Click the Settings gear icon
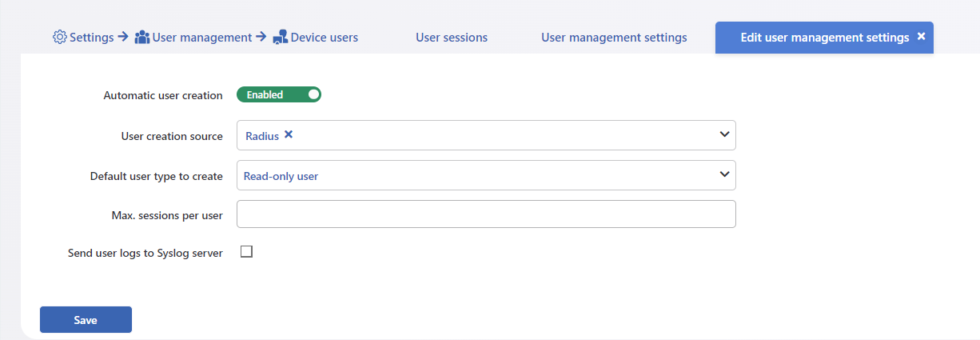This screenshot has height=340, width=980. pos(59,38)
